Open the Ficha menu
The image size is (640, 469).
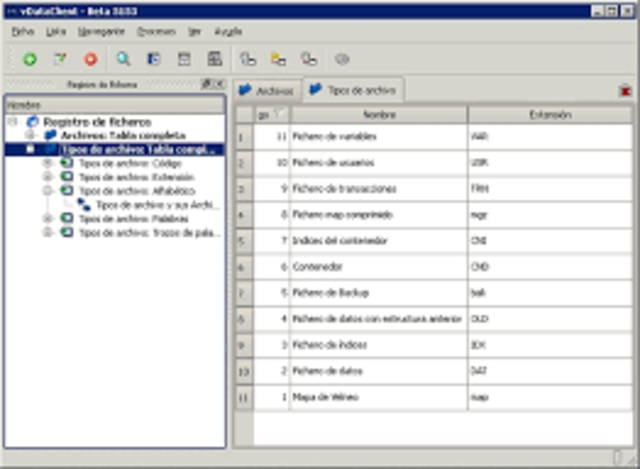tap(23, 31)
